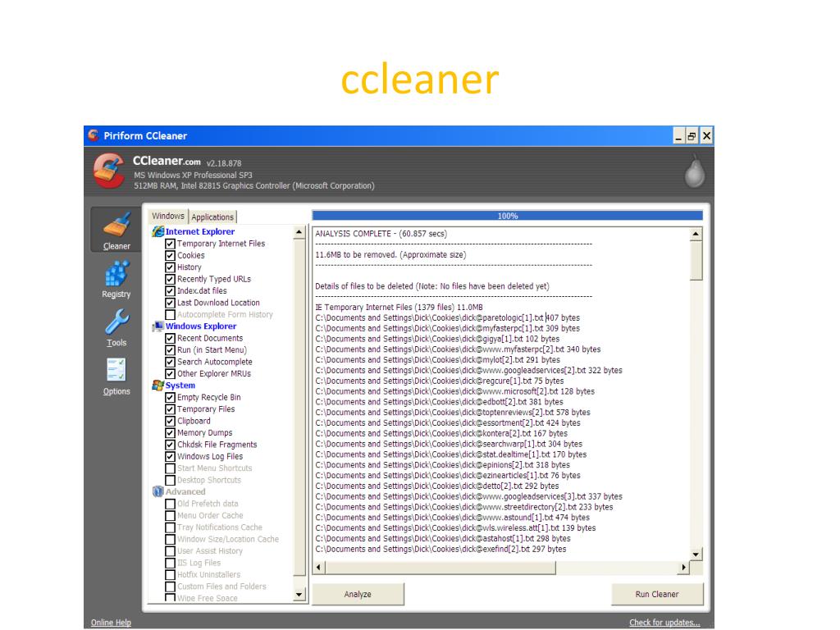Toggle Windows Log Files checkbox

tap(170, 456)
